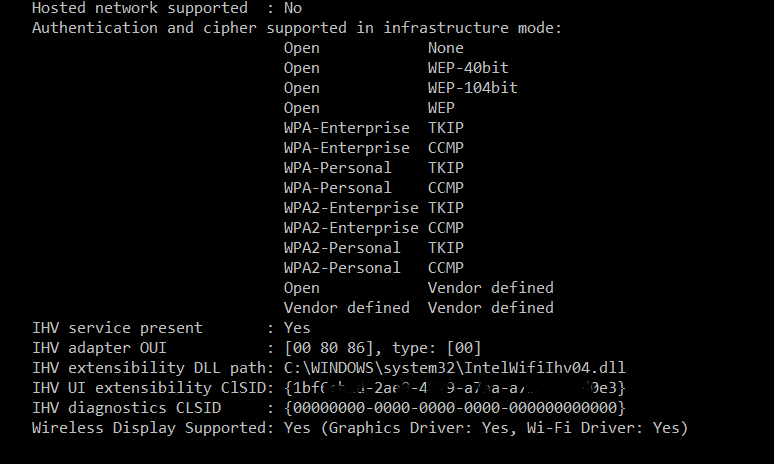Click the 'Open Vendor defined' row

[x=419, y=288]
